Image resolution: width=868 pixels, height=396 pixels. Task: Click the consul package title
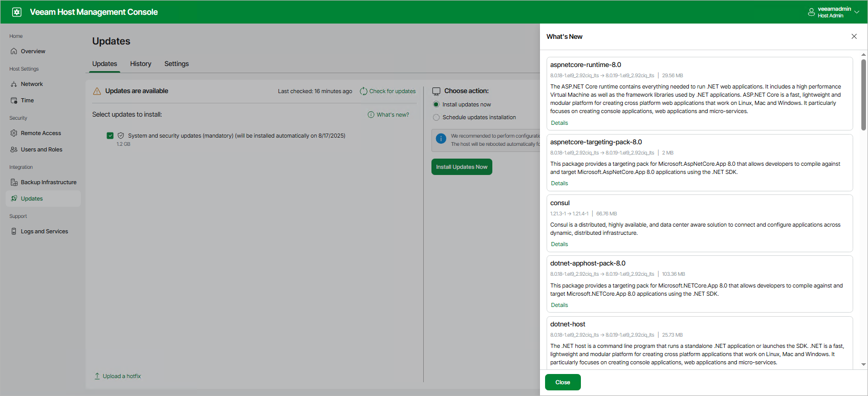click(x=560, y=203)
